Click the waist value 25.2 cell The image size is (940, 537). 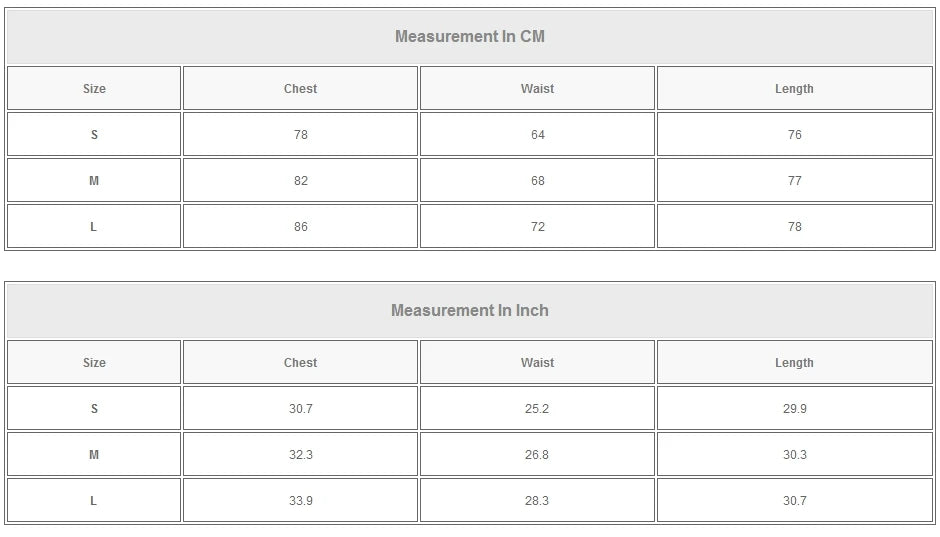coord(537,409)
